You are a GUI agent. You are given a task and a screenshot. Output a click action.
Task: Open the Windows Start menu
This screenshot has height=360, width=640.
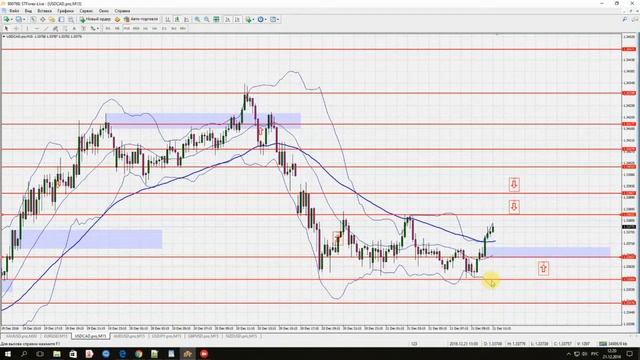pyautogui.click(x=8, y=354)
